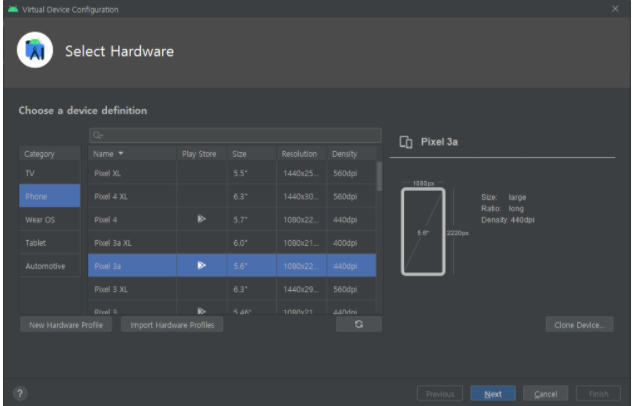
Task: Click the search magnifier icon in search field
Action: (x=98, y=135)
